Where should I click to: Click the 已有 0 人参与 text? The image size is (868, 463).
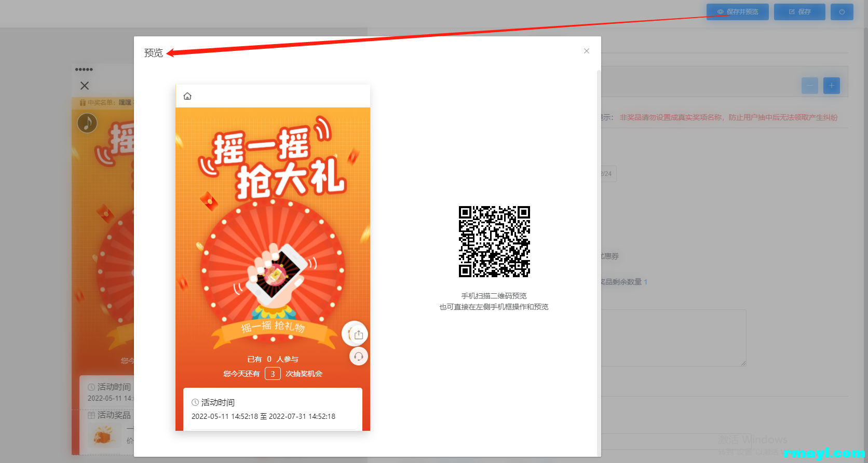pos(273,359)
